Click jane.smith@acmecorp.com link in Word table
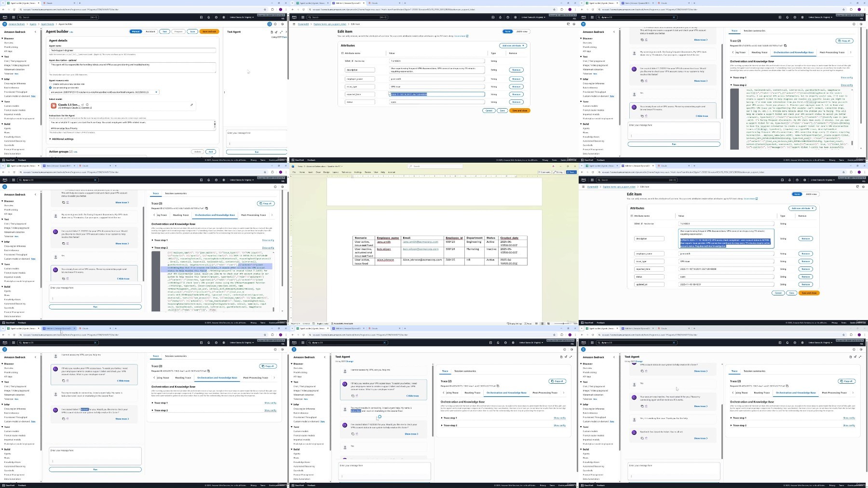The width and height of the screenshot is (868, 488). click(420, 242)
